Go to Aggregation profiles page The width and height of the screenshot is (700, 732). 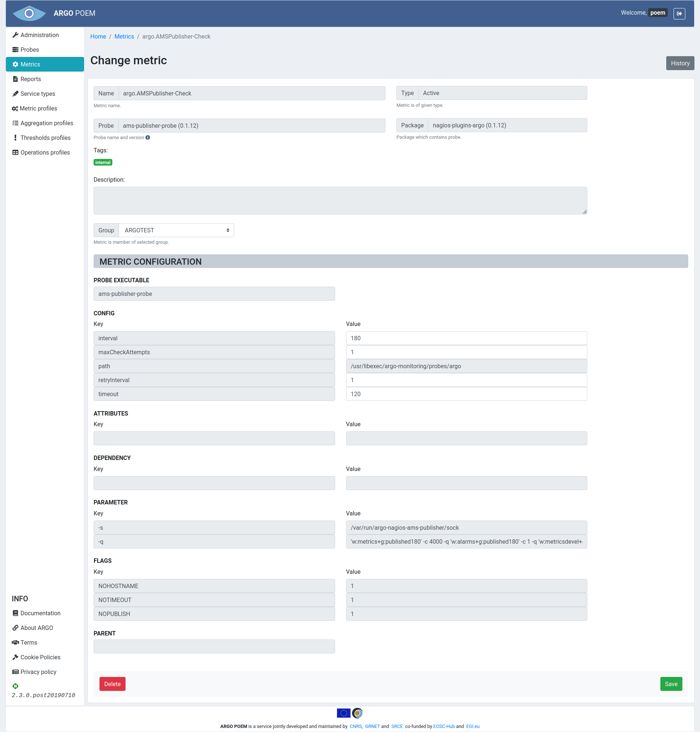[x=47, y=123]
